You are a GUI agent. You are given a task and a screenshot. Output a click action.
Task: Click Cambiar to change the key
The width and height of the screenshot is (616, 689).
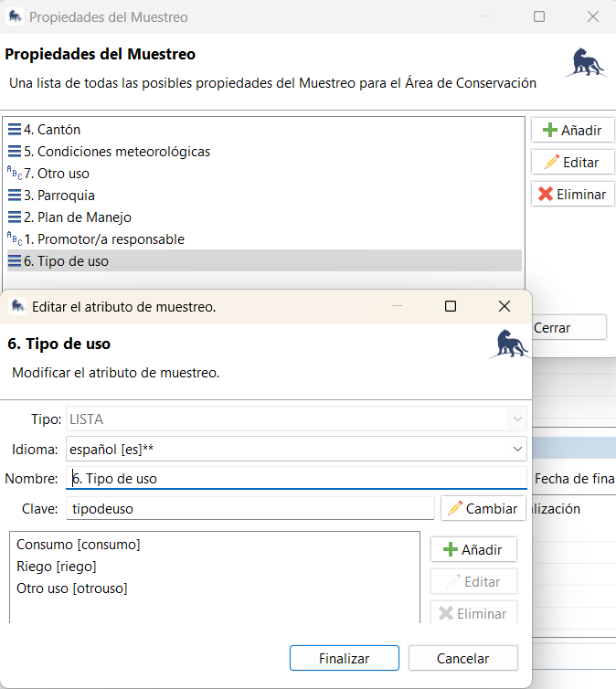(x=483, y=509)
